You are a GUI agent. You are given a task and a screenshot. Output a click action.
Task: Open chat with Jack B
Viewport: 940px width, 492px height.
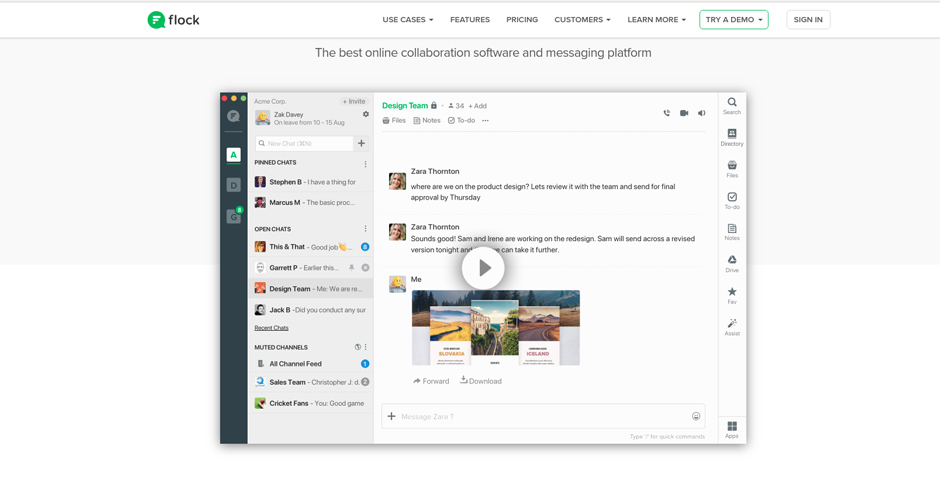(x=311, y=310)
